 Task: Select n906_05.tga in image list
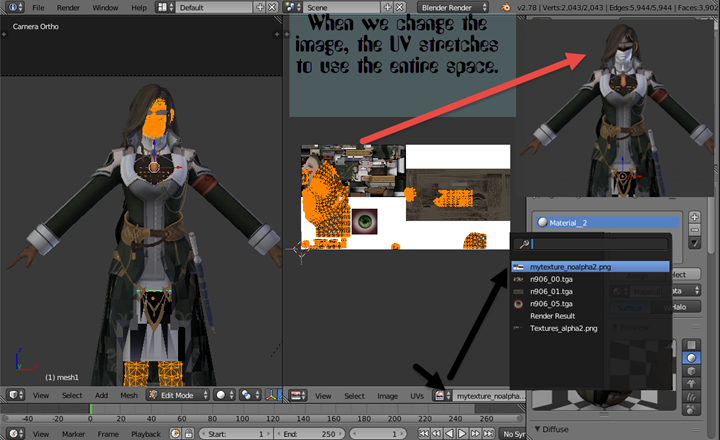(590, 304)
